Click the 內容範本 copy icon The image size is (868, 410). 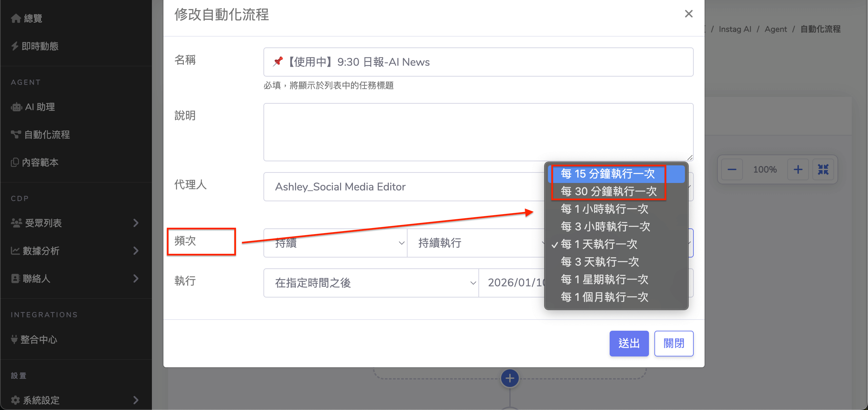coord(15,162)
